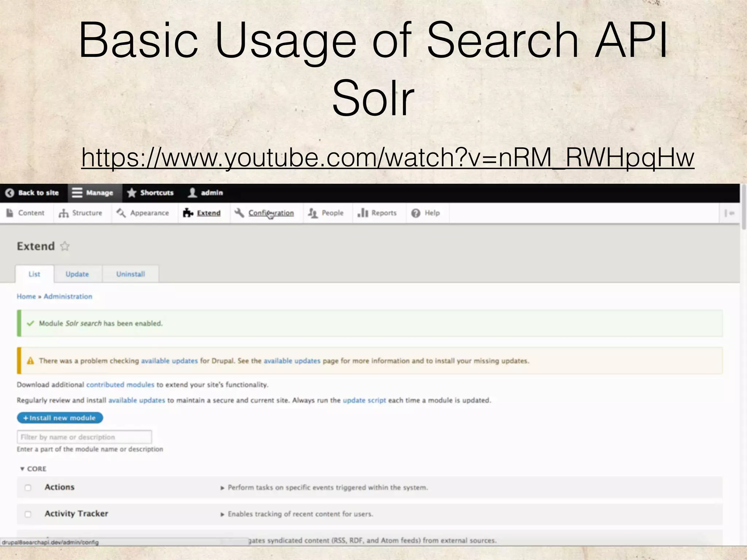Click the second available updates link in warning
Image resolution: width=747 pixels, height=560 pixels.
292,361
